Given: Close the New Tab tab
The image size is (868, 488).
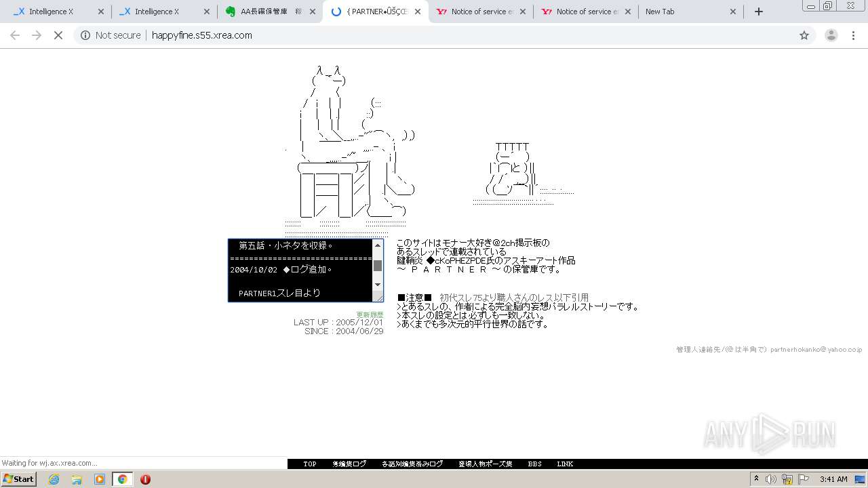Looking at the screenshot, I should click(x=733, y=12).
